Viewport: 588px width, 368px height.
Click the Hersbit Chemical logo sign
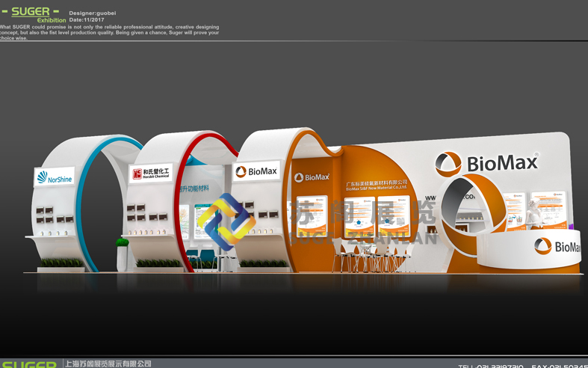point(152,173)
